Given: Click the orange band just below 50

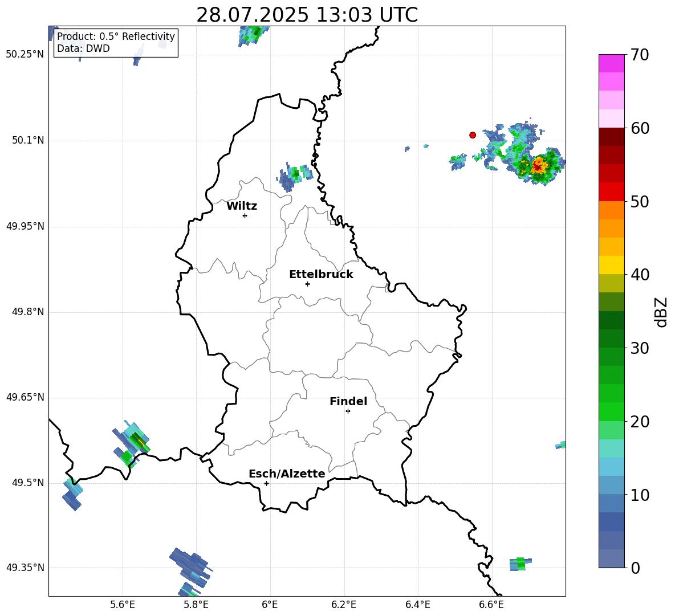Looking at the screenshot, I should [x=611, y=210].
